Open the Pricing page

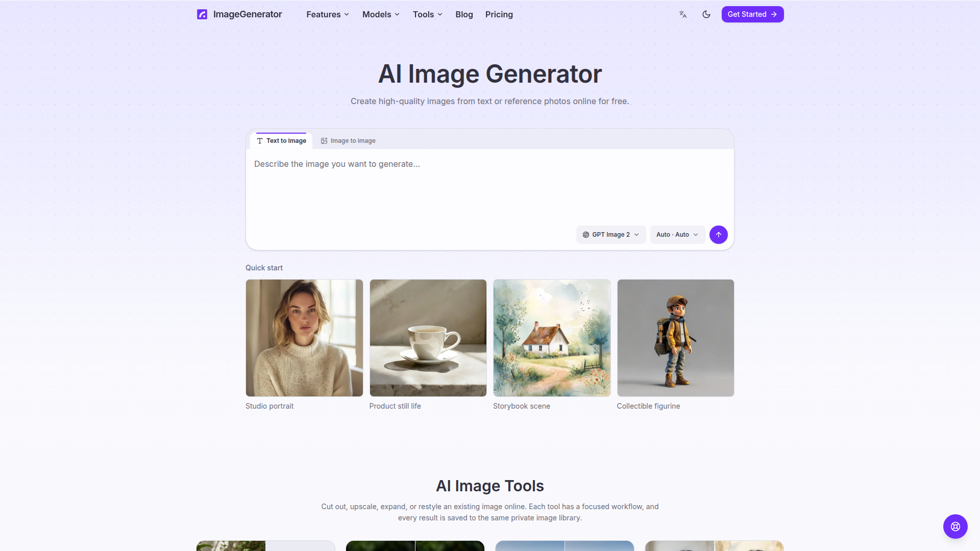click(x=499, y=14)
